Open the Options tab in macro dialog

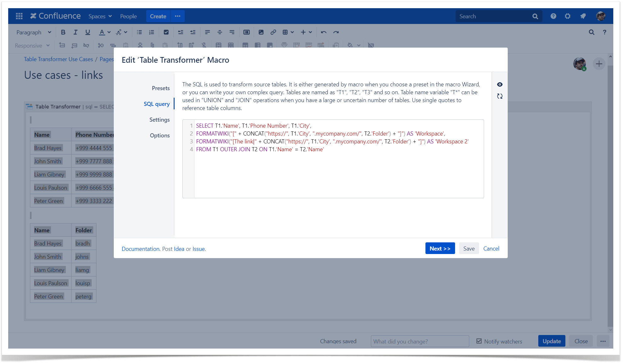[160, 136]
